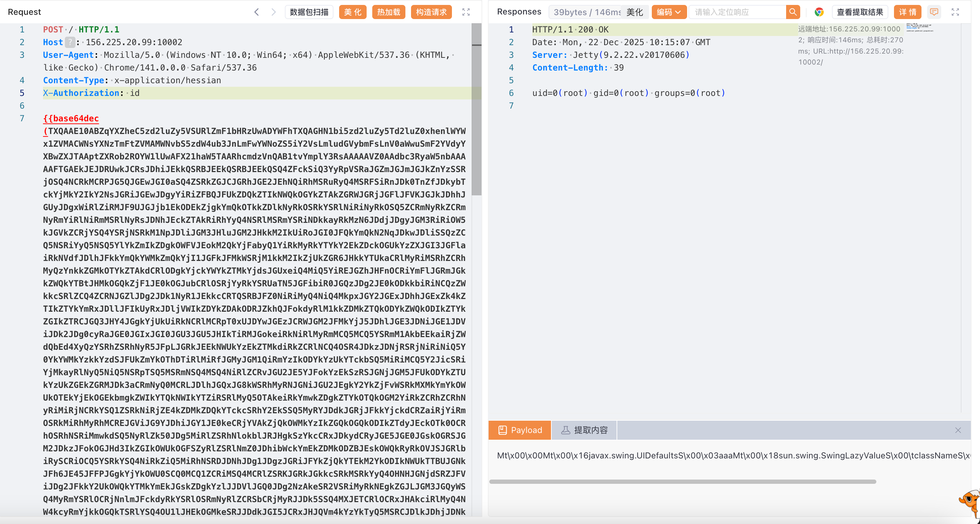
Task: Toggle 热加载 hot reload button
Action: [388, 12]
